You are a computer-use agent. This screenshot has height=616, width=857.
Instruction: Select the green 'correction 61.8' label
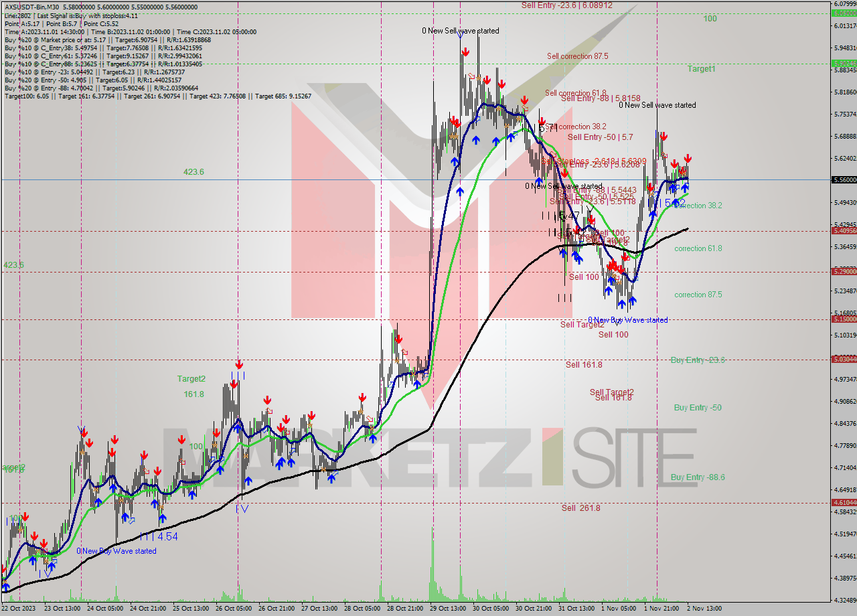coord(698,248)
